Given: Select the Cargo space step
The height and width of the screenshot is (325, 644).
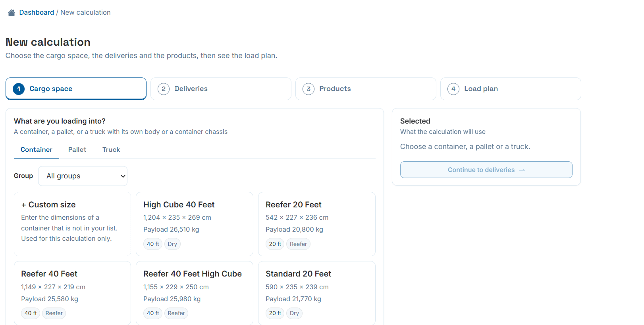Looking at the screenshot, I should pos(76,89).
